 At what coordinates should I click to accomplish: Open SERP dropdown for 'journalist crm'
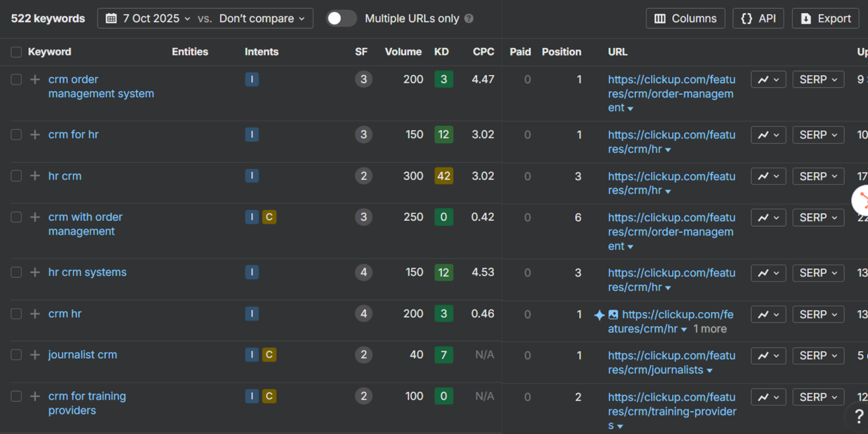tap(818, 356)
